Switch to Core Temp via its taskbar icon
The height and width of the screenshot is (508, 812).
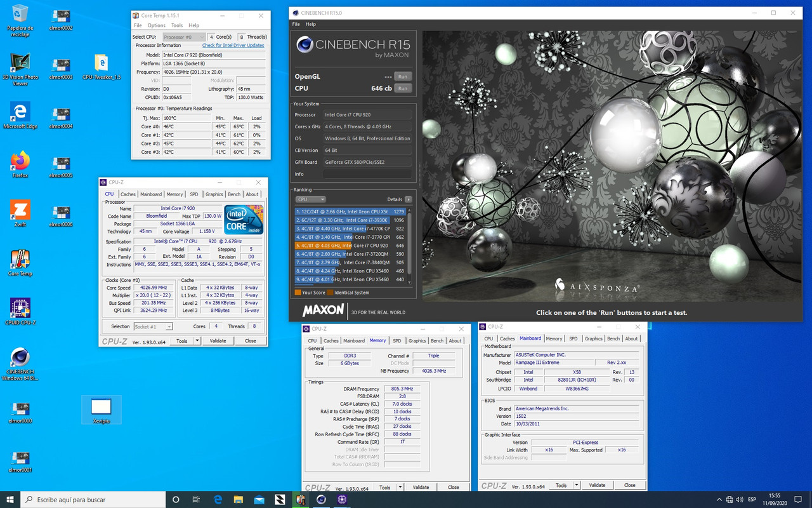pyautogui.click(x=300, y=499)
